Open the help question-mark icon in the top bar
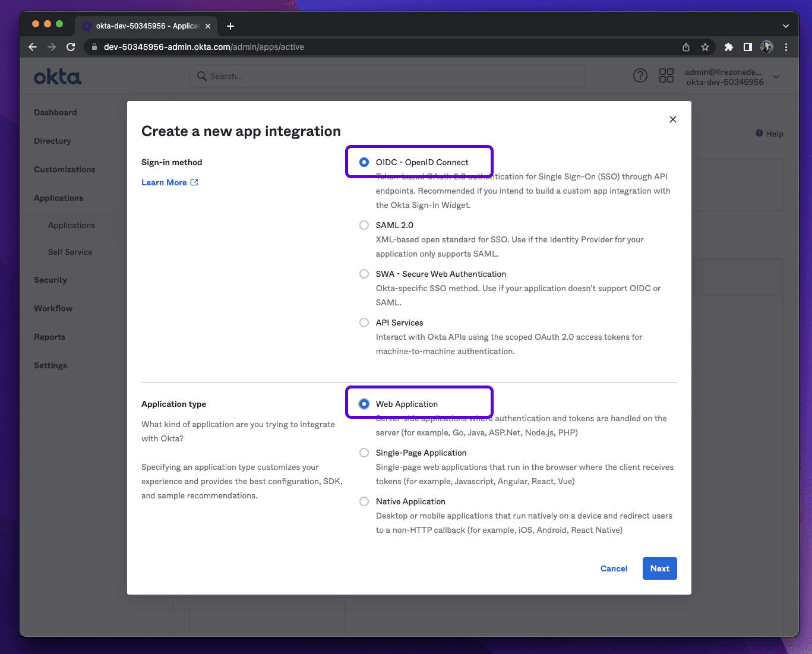This screenshot has height=654, width=812. (x=640, y=75)
